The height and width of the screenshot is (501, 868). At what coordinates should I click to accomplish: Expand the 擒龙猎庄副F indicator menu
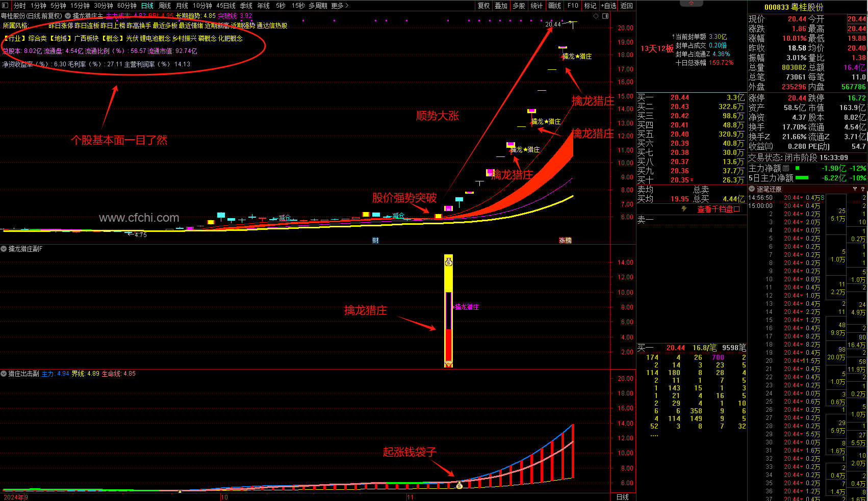4,249
